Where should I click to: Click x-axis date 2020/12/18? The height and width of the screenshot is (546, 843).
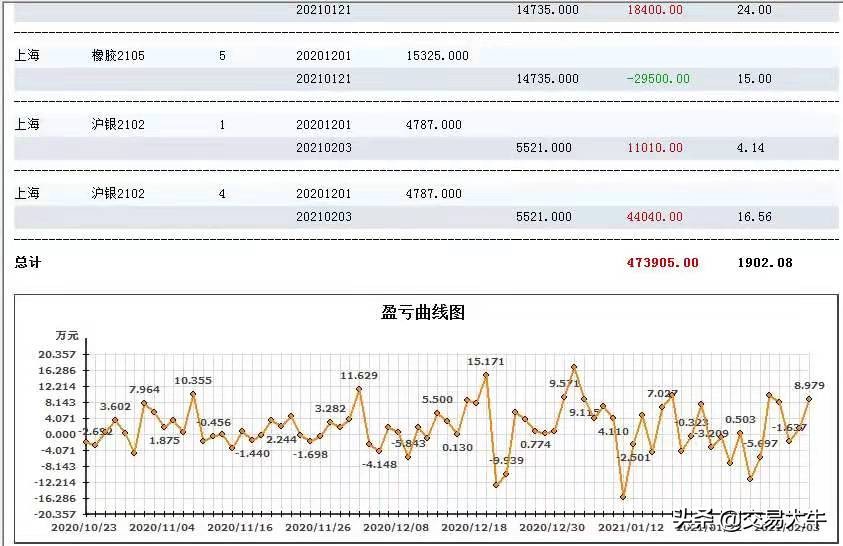(x=474, y=528)
